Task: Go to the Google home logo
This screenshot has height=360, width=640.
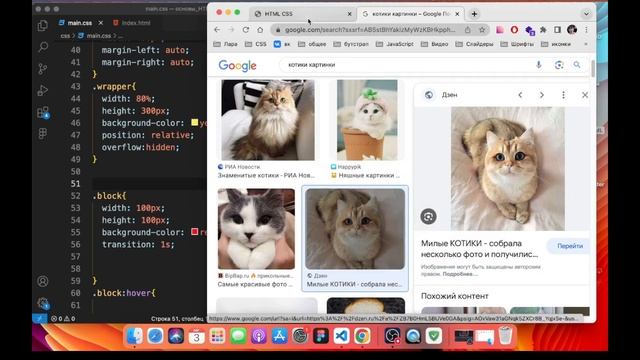Action: click(237, 65)
